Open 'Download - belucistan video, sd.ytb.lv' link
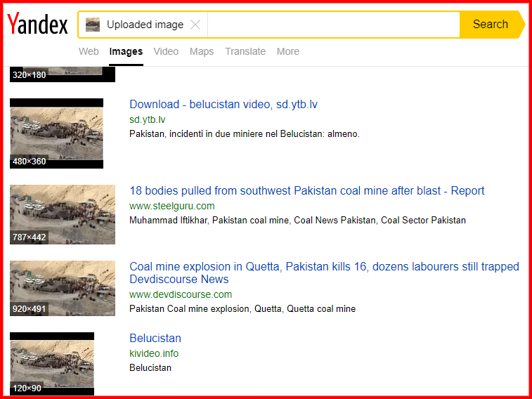This screenshot has height=399, width=532. point(223,105)
